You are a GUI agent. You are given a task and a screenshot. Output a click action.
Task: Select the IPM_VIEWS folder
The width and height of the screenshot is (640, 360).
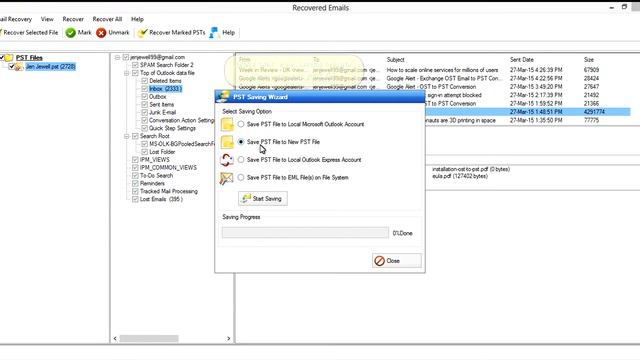155,160
